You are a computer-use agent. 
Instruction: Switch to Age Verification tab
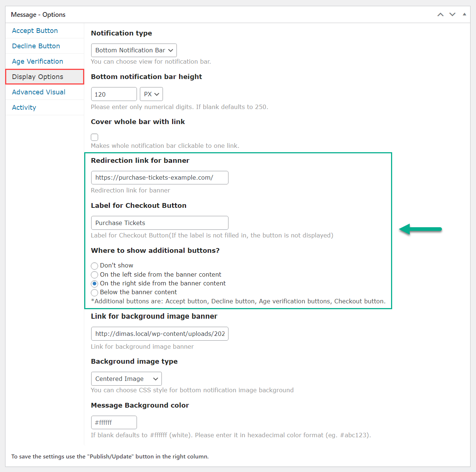point(37,61)
